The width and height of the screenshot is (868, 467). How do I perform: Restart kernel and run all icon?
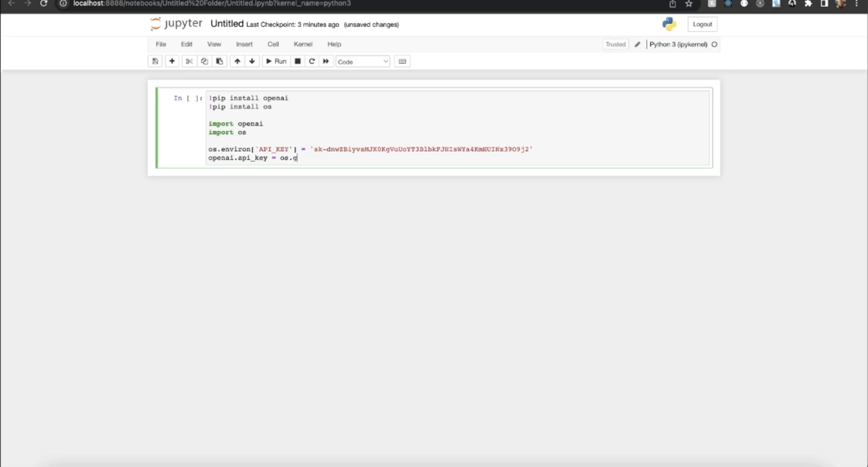[326, 61]
